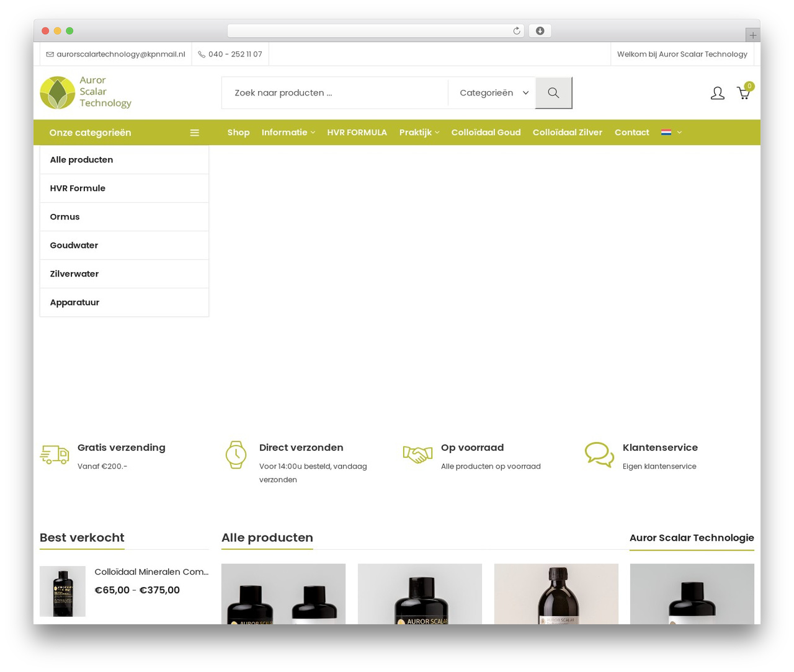This screenshot has height=672, width=794.
Task: Expand the Informatie menu
Action: point(288,133)
